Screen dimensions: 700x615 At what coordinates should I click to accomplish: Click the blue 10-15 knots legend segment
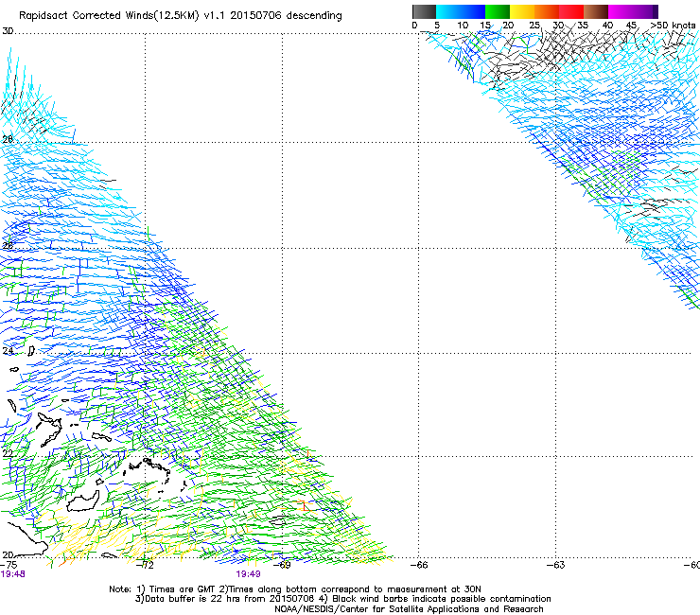pyautogui.click(x=472, y=11)
